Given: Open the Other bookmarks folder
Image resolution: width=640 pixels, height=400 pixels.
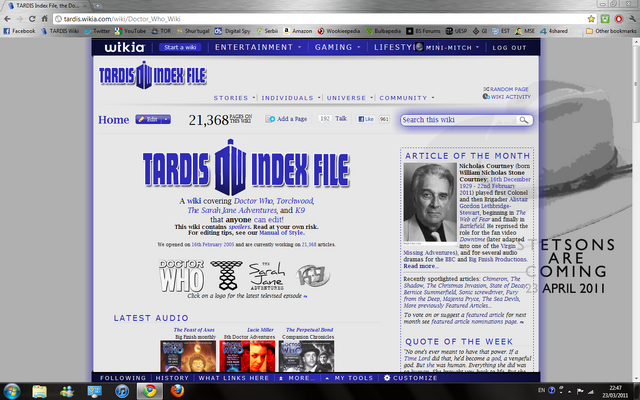Looking at the screenshot, I should pyautogui.click(x=611, y=31).
